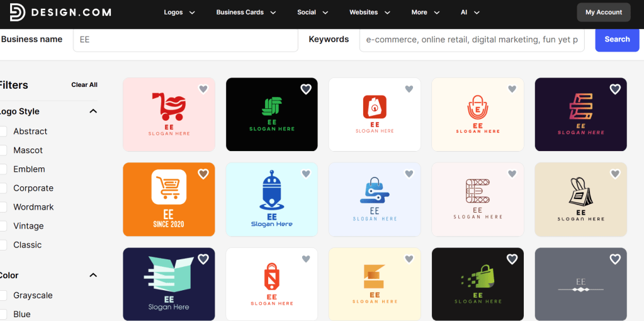
Task: Like the blue robot logo
Action: [x=306, y=174]
